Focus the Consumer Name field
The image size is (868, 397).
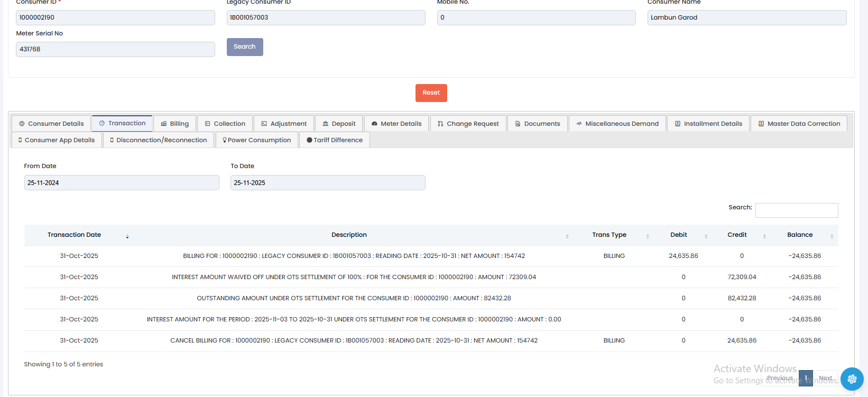(x=747, y=17)
